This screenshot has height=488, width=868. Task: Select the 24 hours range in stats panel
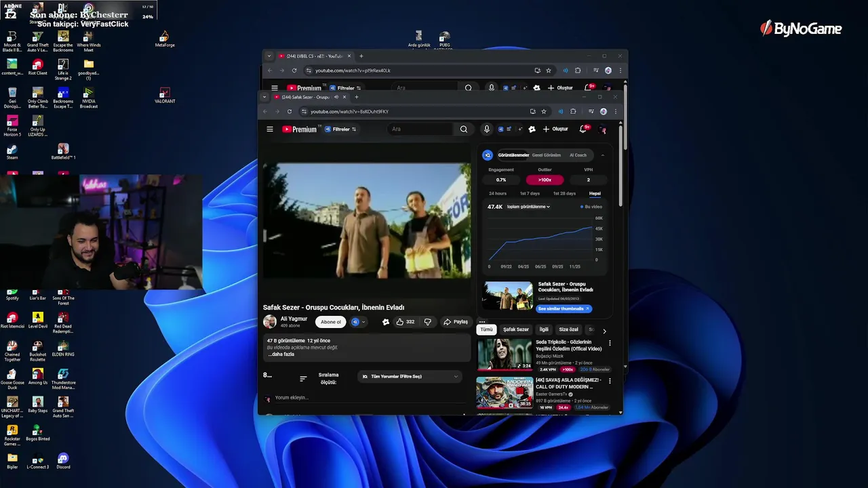click(498, 193)
